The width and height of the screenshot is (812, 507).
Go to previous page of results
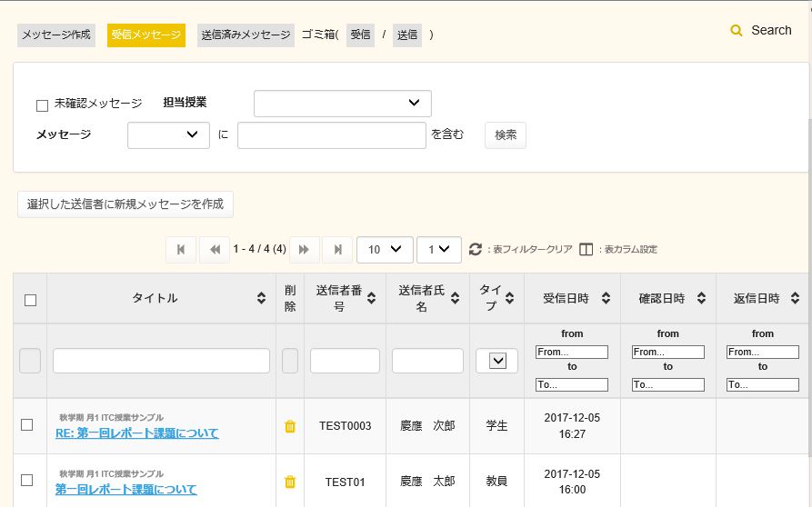point(214,250)
